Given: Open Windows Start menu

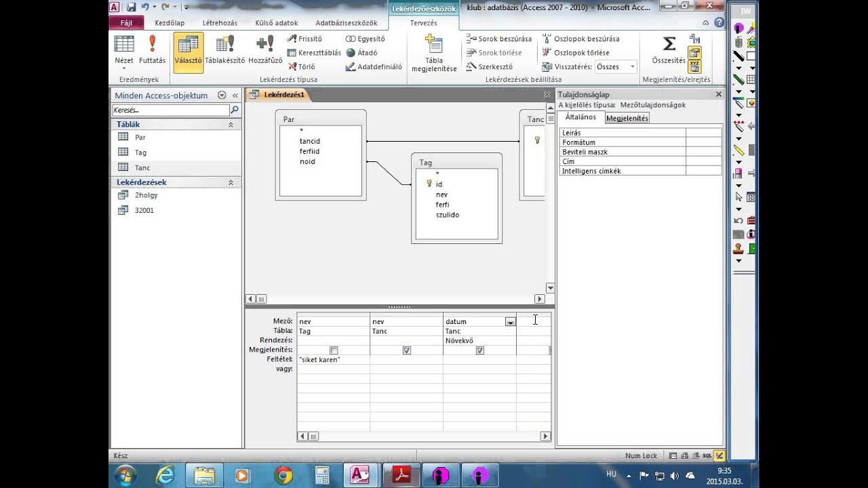Looking at the screenshot, I should click(x=126, y=475).
